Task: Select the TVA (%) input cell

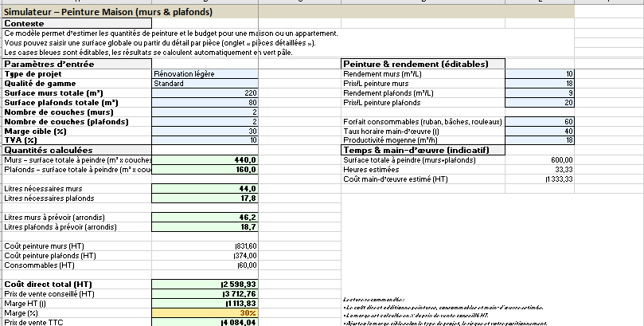Action: click(x=205, y=140)
